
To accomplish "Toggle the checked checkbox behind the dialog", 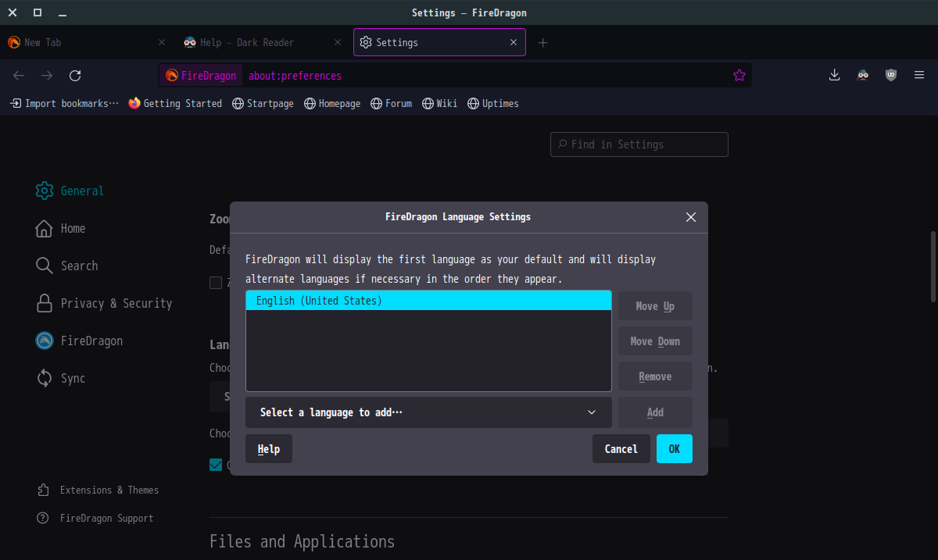I will pyautogui.click(x=216, y=465).
